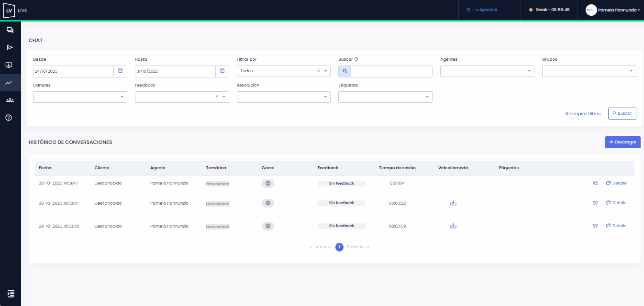
Task: Click the Fecha column header
Action: tap(45, 168)
